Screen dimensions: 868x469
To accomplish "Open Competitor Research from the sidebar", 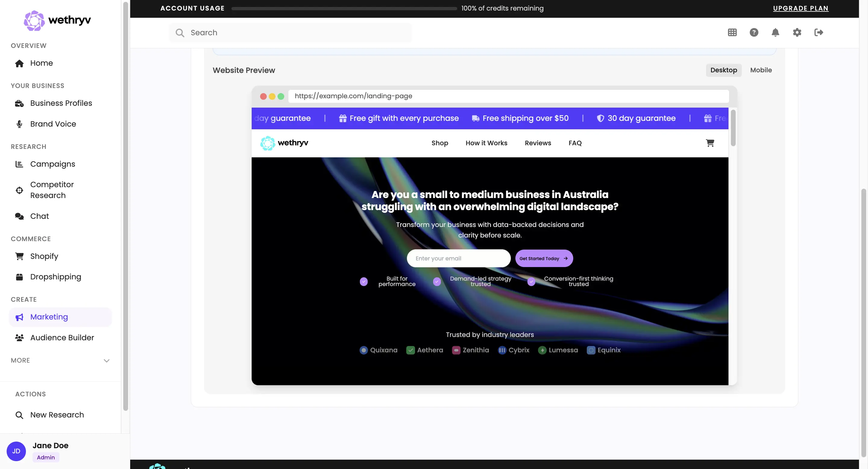I will point(52,190).
